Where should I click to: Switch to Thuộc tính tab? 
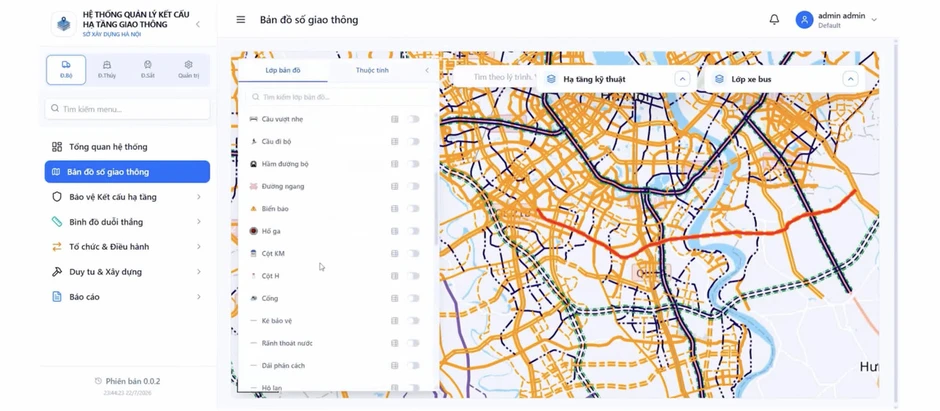[x=372, y=70]
